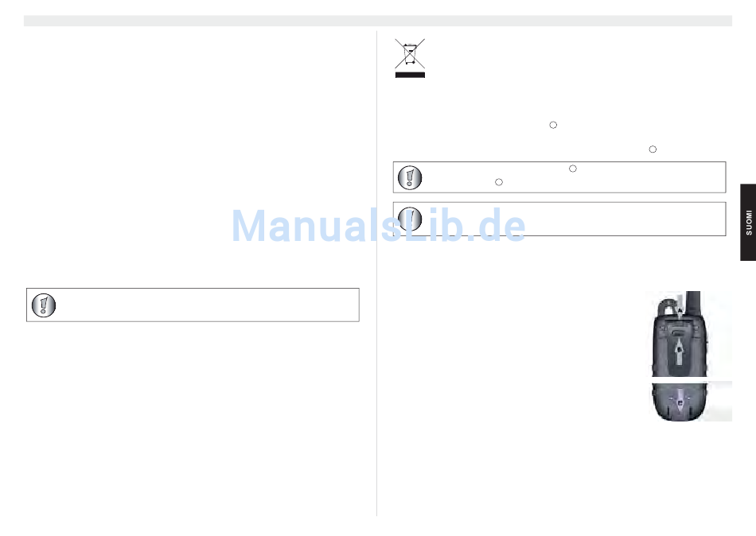The width and height of the screenshot is (756, 536).
Task: Click the small circle just above the first right note box
Action: click(653, 150)
